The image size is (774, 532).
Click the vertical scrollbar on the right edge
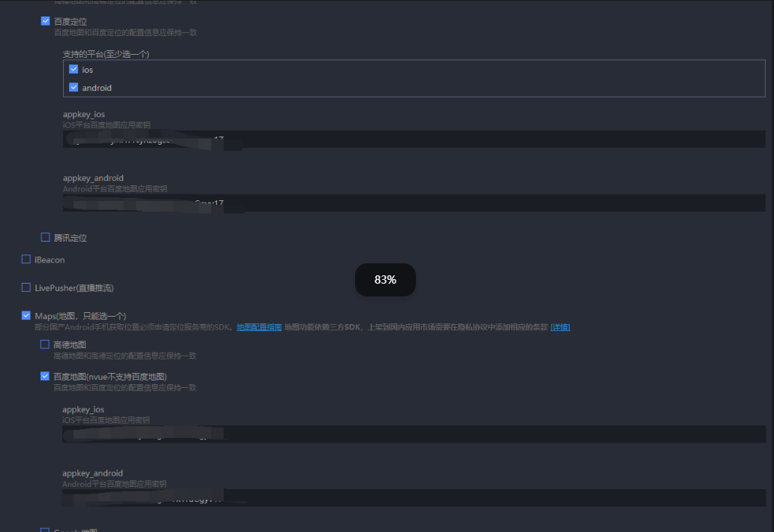click(x=771, y=266)
